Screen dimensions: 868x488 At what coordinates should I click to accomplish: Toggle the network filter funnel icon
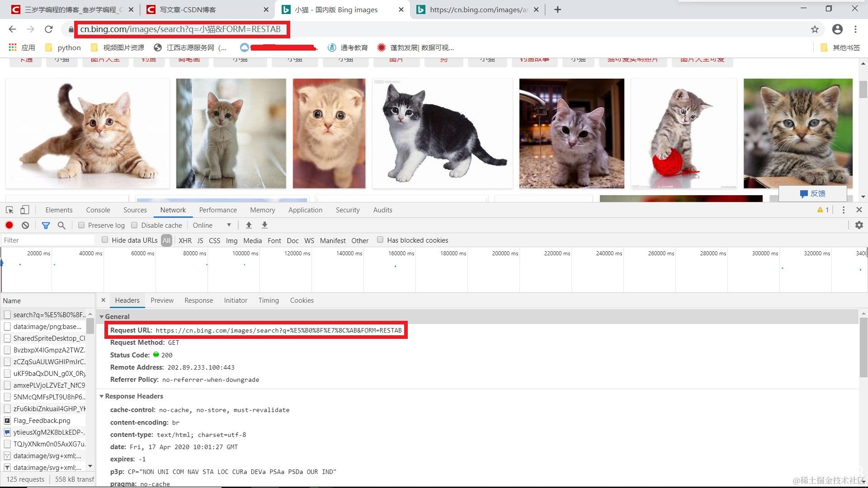pos(46,225)
